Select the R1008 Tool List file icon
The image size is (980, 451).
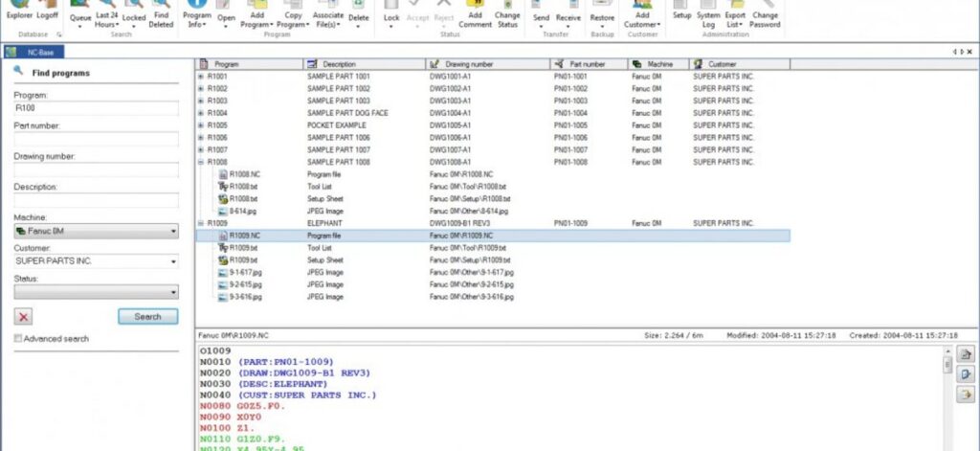pos(223,187)
